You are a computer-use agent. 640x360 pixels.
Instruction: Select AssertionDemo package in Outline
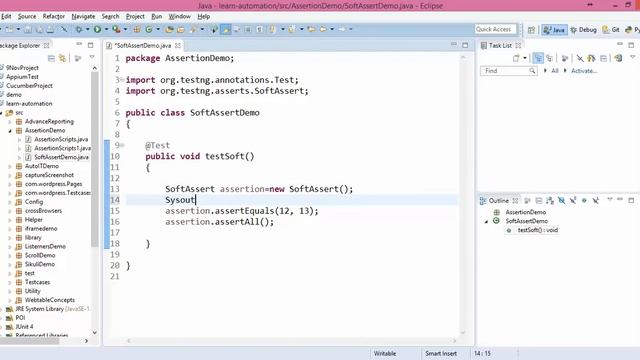point(525,212)
